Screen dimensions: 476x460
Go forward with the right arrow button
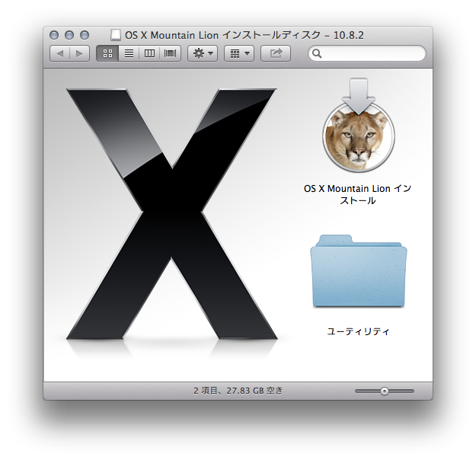[x=79, y=54]
